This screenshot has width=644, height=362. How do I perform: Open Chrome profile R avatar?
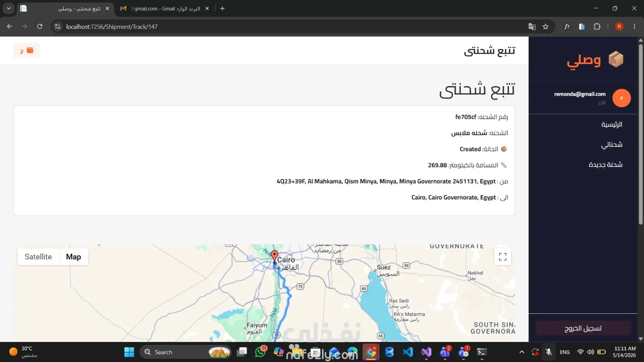[x=619, y=27]
